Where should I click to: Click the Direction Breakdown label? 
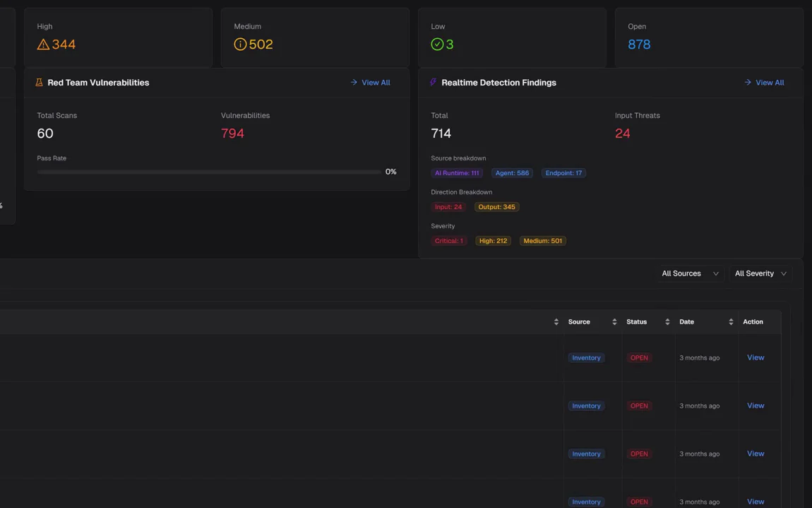461,192
